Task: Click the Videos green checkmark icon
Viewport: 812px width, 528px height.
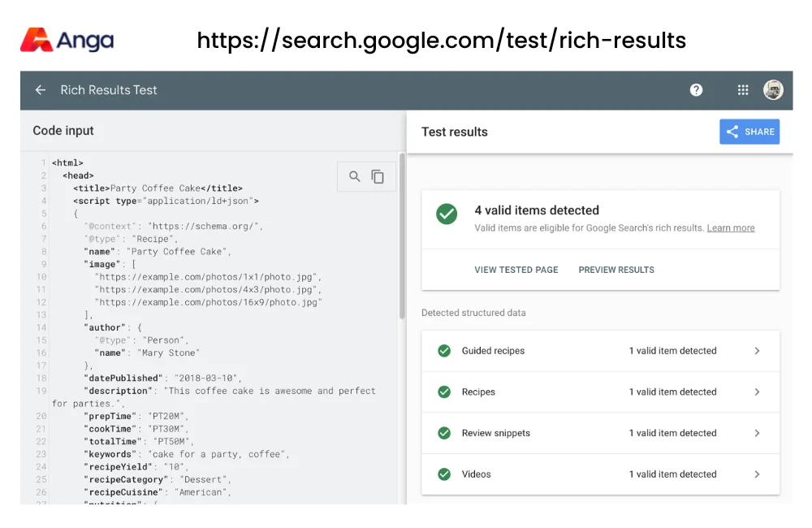Action: (x=444, y=474)
